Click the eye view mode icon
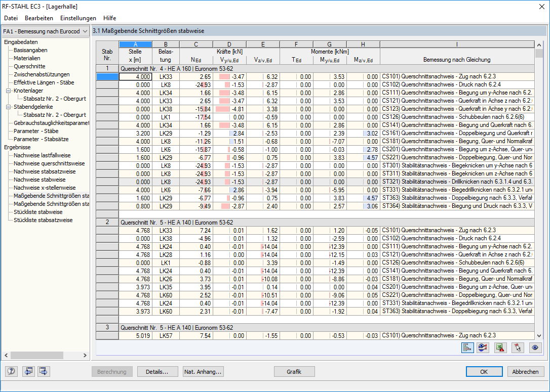This screenshot has height=392, width=550. point(535,347)
